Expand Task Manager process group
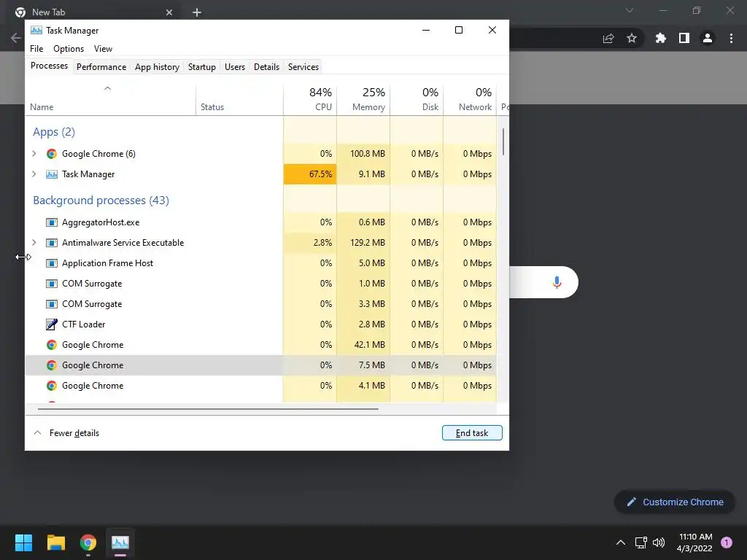This screenshot has width=747, height=560. click(x=34, y=174)
